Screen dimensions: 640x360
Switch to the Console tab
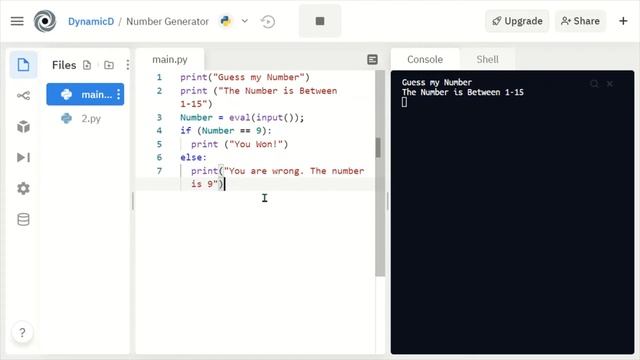(425, 60)
